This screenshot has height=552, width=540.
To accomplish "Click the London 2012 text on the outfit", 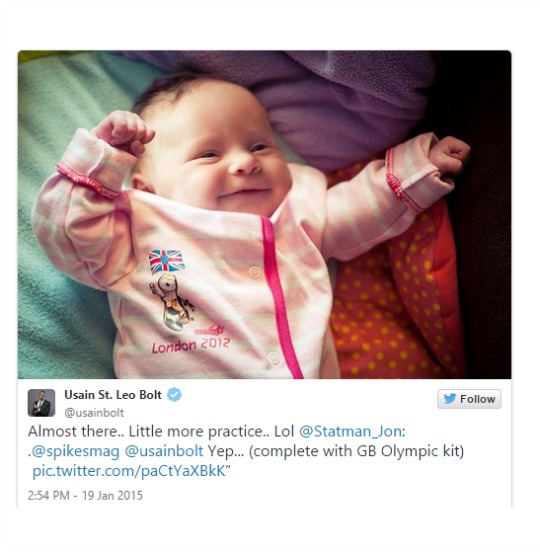I will 190,345.
